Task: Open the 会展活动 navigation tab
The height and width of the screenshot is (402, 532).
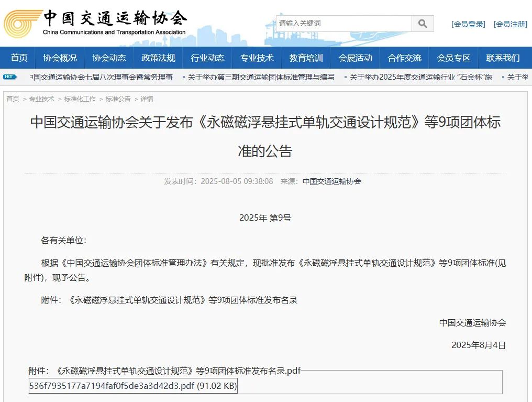Action: pos(355,58)
